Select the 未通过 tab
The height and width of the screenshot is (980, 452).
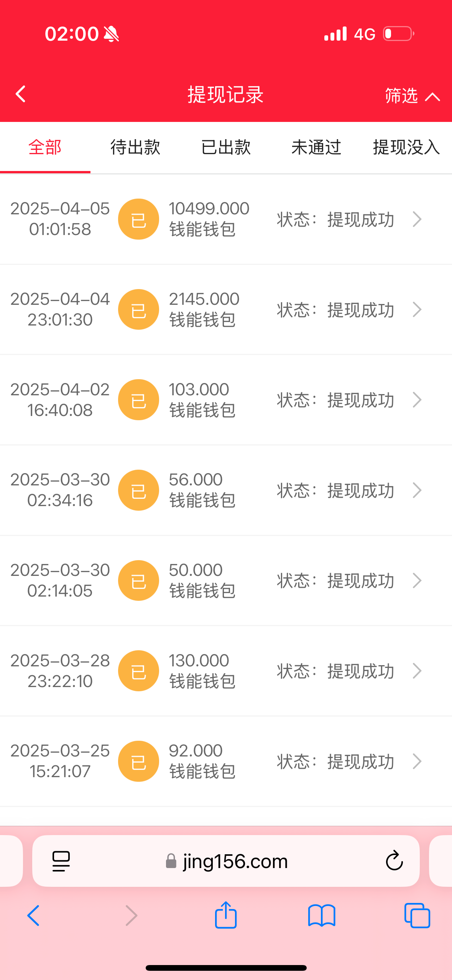click(x=316, y=148)
